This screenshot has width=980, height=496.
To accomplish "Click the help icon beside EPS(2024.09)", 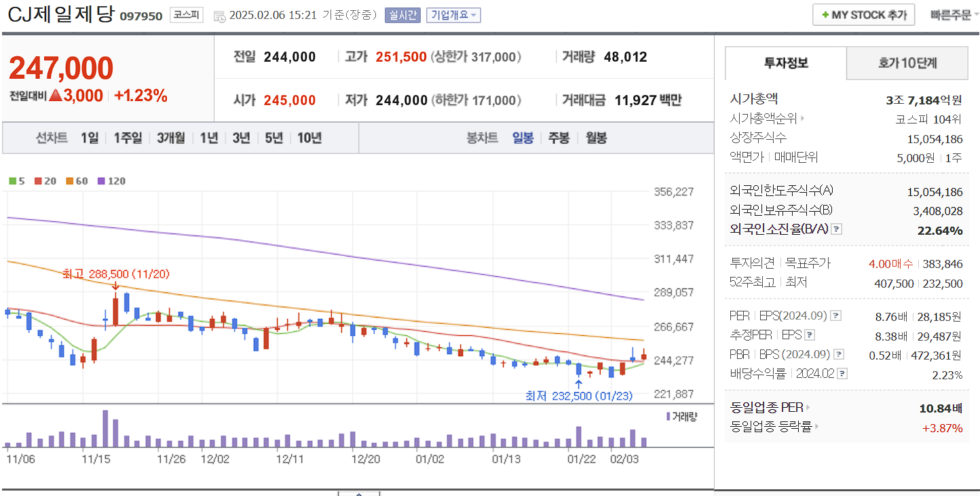I will [x=835, y=315].
